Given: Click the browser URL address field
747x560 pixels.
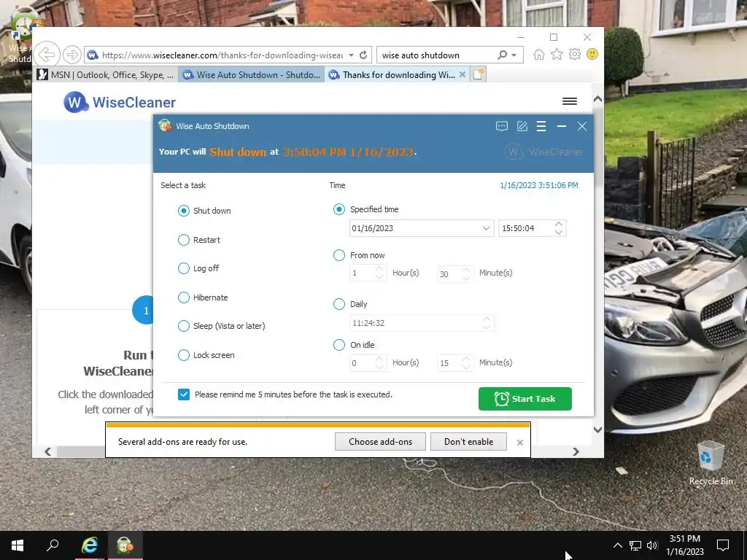Looking at the screenshot, I should pos(222,55).
